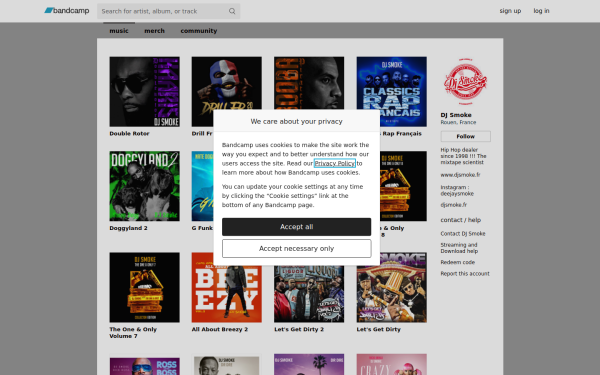This screenshot has height=375, width=600.
Task: Open the Classics Rap Français album cover
Action: pyautogui.click(x=391, y=92)
